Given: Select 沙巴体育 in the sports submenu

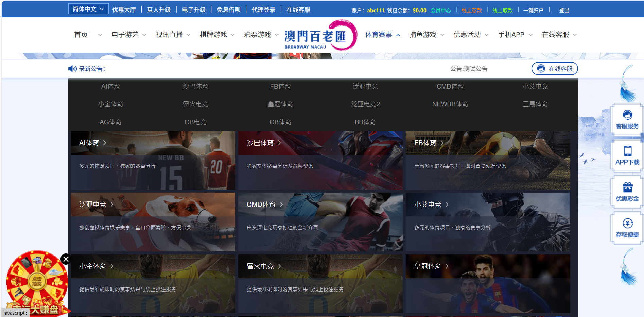Looking at the screenshot, I should pyautogui.click(x=195, y=86).
